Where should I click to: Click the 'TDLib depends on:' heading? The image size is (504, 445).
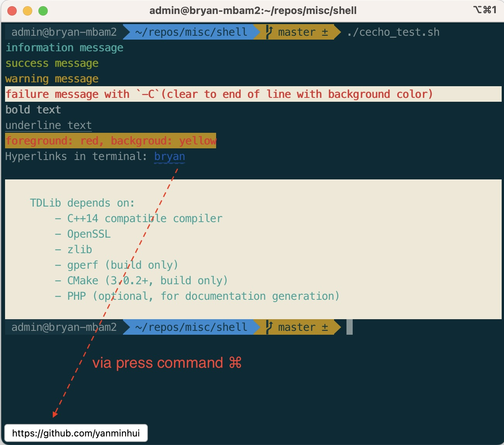[82, 203]
